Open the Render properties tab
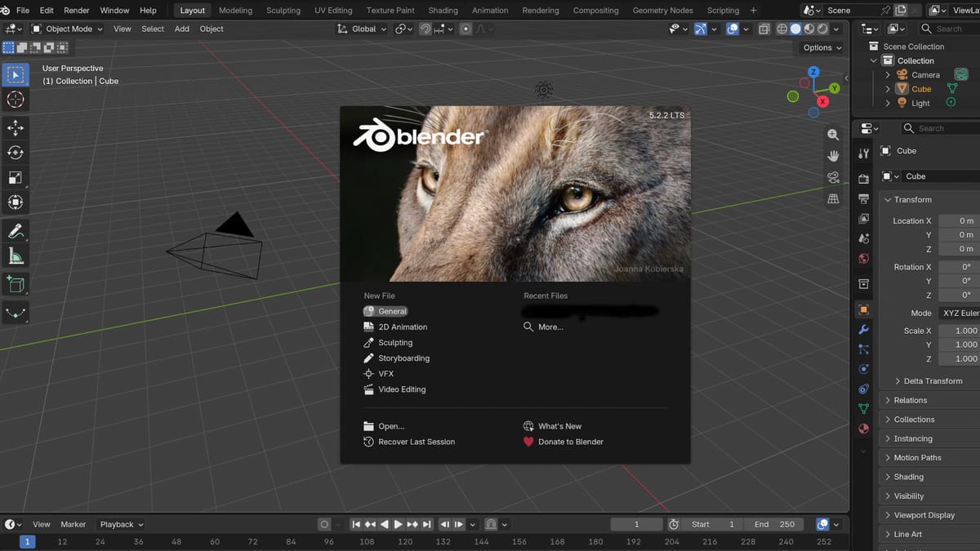980x551 pixels. [863, 179]
